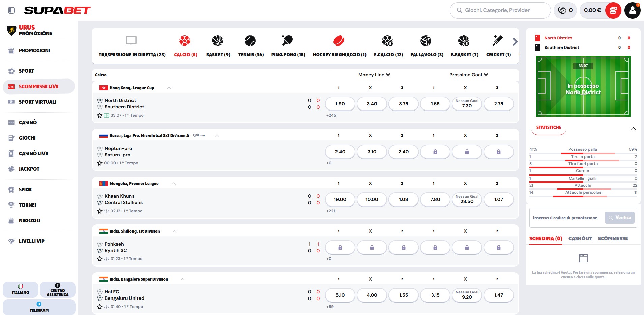Toggle the sidebar collapse icon
The height and width of the screenshot is (315, 644).
11,10
